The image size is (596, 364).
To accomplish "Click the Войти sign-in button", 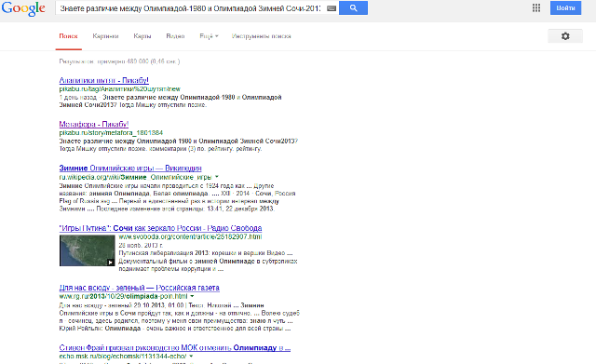I will tap(565, 8).
